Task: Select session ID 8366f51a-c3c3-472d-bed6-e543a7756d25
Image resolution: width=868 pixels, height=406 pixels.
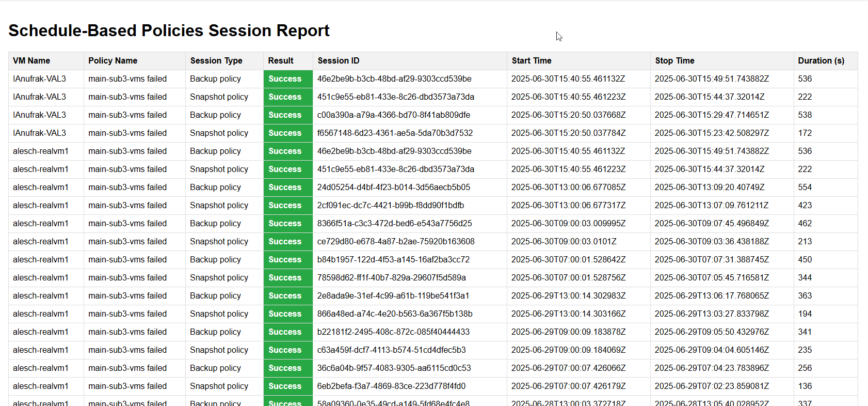Action: 395,223
